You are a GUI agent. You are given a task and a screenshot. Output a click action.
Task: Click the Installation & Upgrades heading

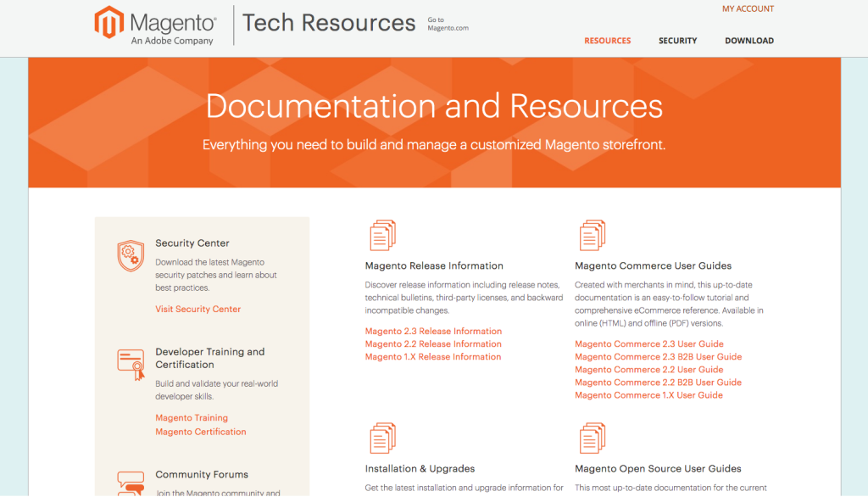[x=420, y=469]
